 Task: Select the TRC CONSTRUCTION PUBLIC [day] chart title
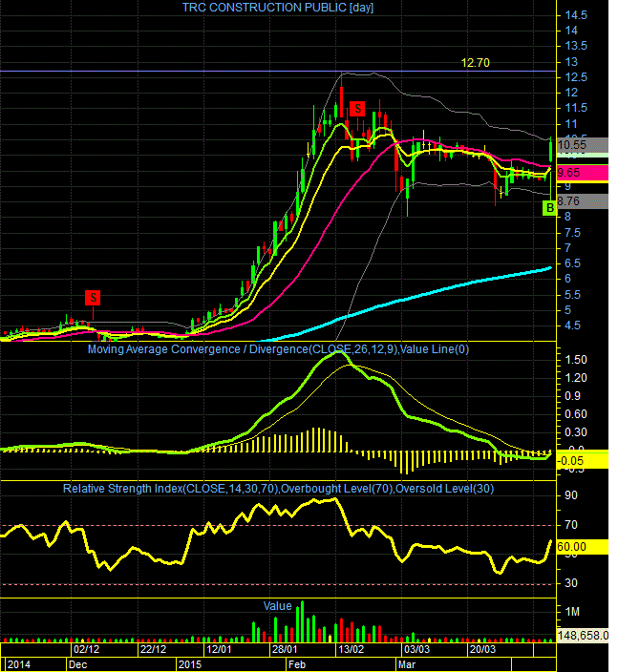click(278, 8)
